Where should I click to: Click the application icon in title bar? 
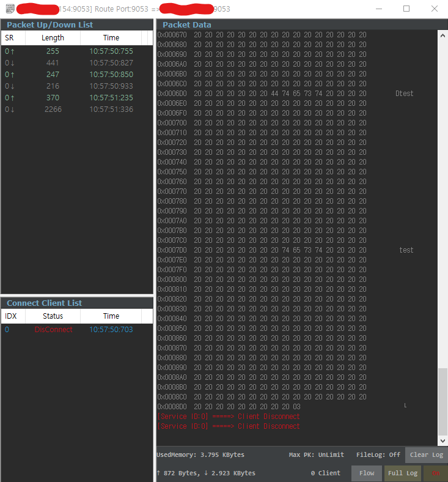[x=10, y=9]
